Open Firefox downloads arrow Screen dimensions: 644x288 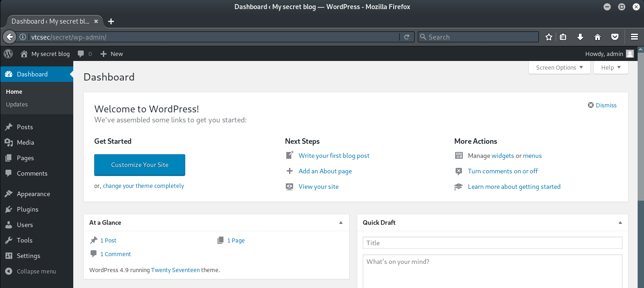pos(580,37)
